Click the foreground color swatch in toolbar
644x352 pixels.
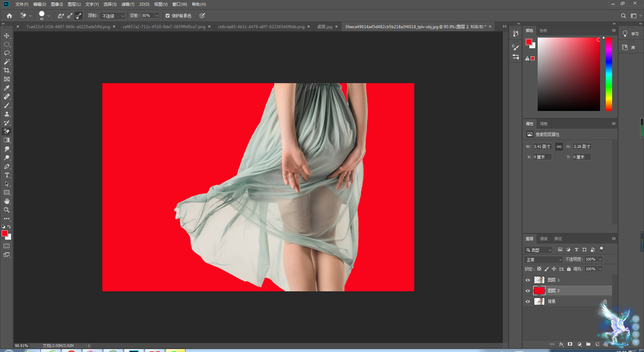5,233
